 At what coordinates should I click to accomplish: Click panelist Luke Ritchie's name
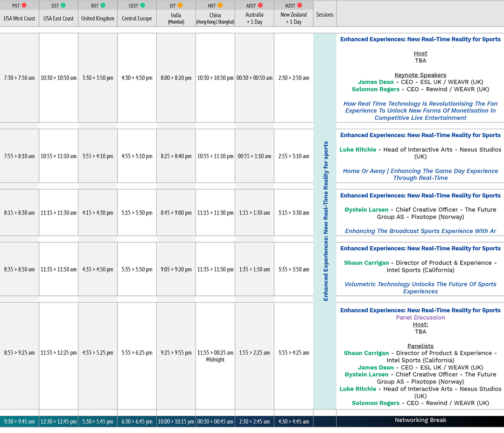(358, 389)
